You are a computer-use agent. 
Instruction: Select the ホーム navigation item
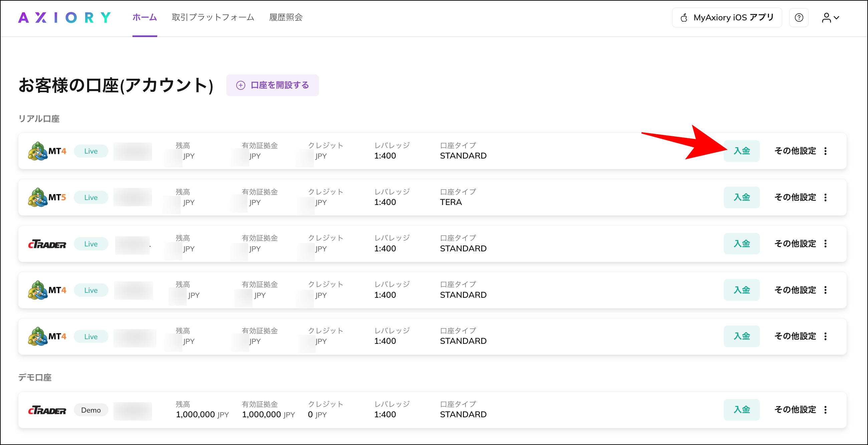click(x=144, y=17)
